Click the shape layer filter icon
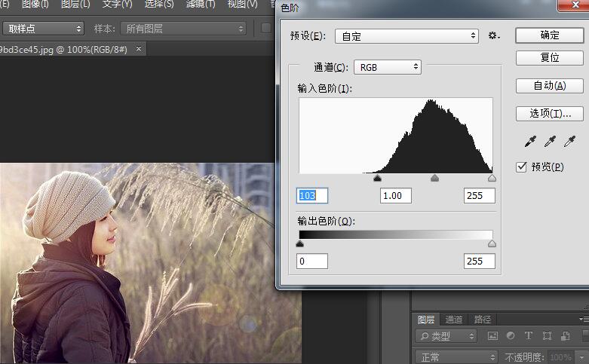 pyautogui.click(x=547, y=336)
